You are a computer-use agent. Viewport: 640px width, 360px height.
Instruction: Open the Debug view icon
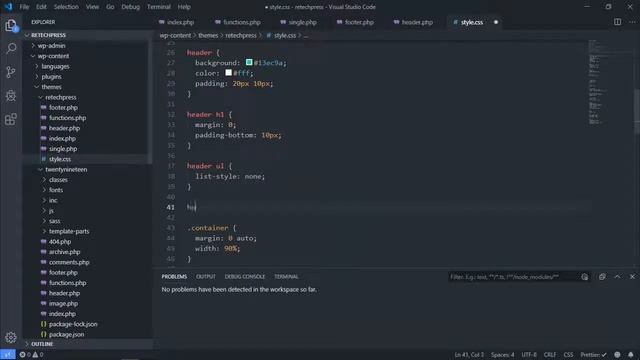(x=11, y=96)
